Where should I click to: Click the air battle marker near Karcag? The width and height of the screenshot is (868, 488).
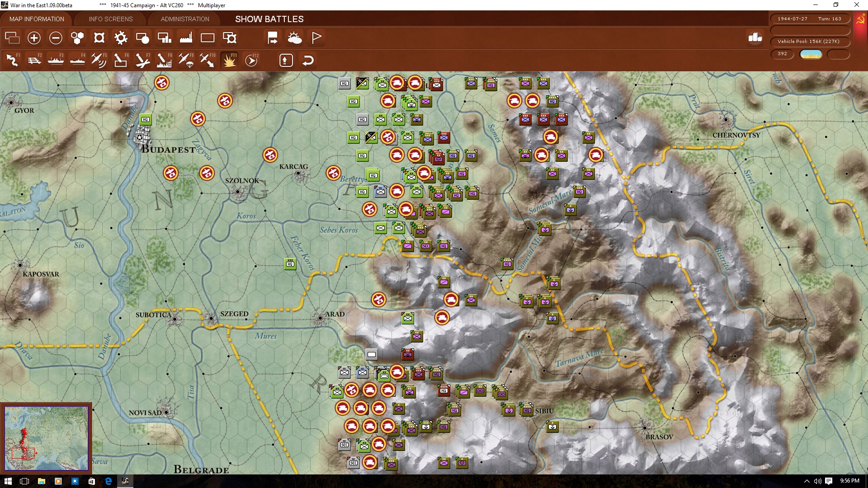pyautogui.click(x=270, y=155)
